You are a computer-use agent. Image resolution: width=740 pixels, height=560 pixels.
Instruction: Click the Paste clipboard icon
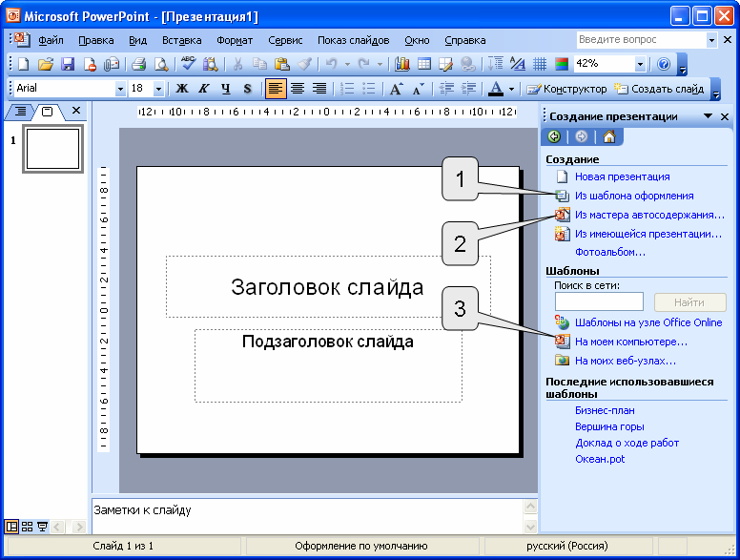click(x=281, y=64)
